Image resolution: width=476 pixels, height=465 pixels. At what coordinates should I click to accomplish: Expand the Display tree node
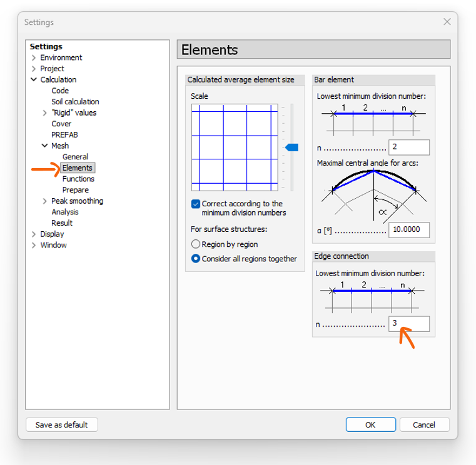tap(34, 234)
